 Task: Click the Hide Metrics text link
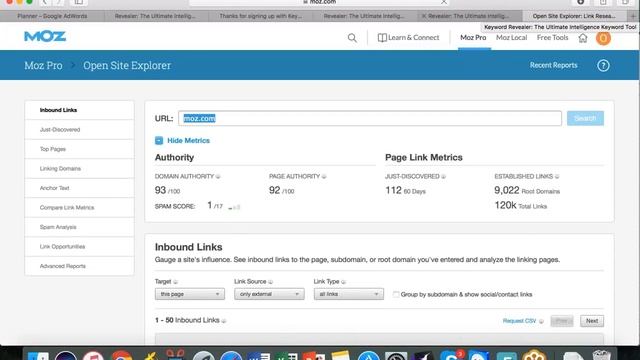tap(188, 140)
